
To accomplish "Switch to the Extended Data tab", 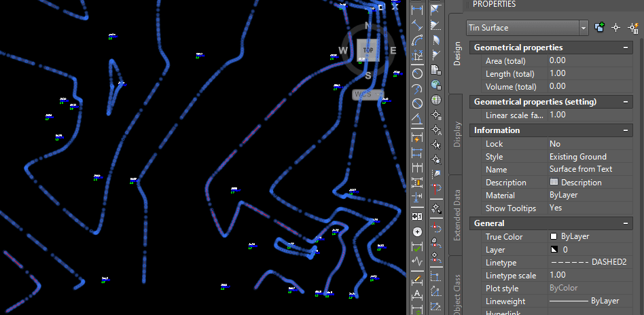I will 457,215.
